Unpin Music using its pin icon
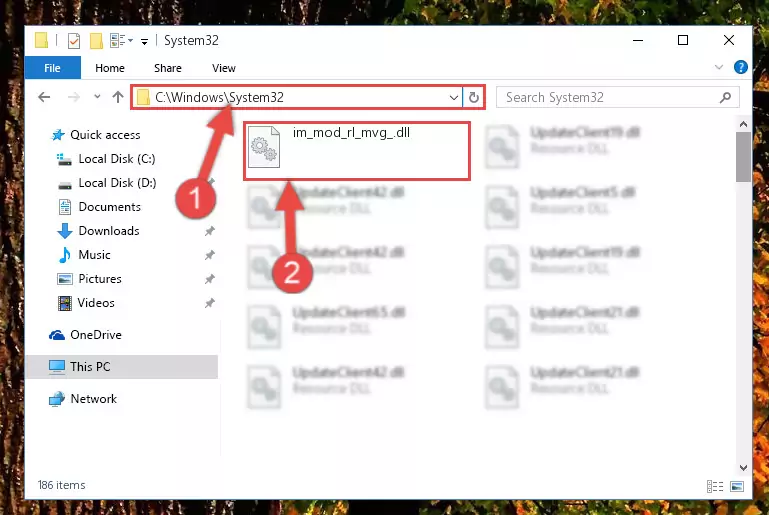769x515 pixels. coord(209,255)
